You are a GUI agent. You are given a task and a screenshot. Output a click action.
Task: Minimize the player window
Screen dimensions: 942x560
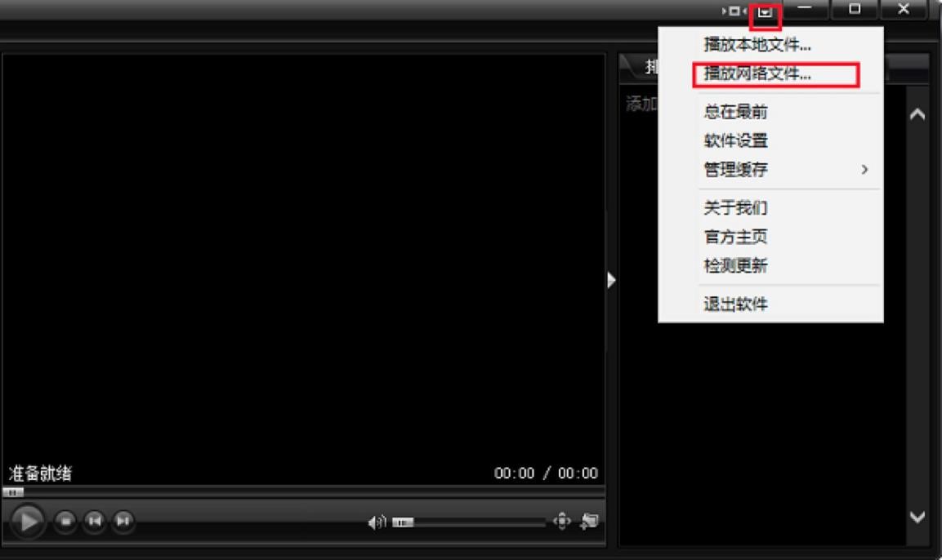(805, 10)
